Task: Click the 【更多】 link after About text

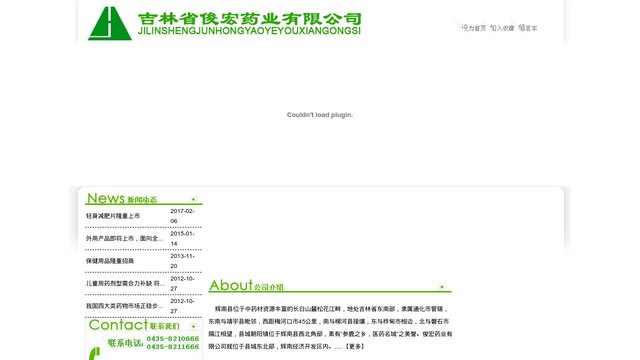Action: [x=354, y=346]
